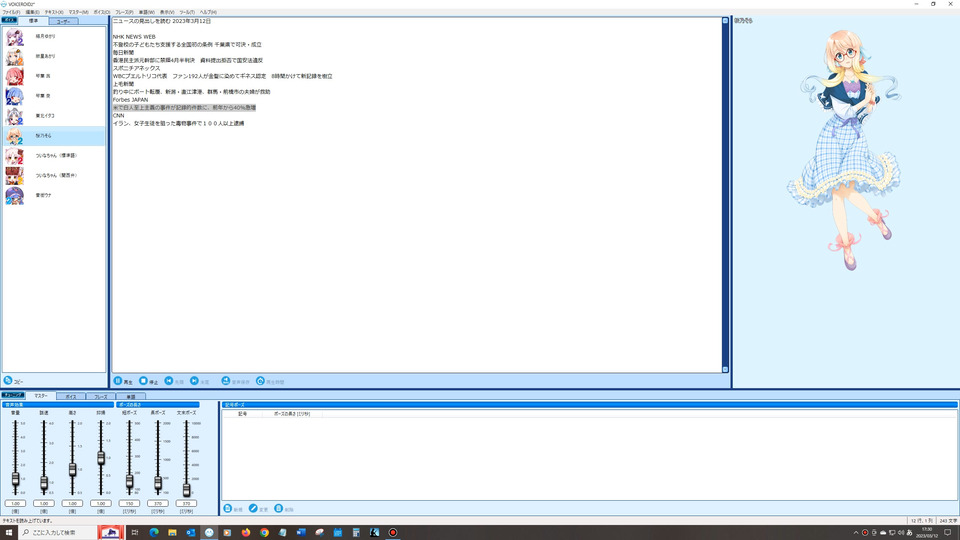Switch to the 標準 voice list tab

[x=34, y=21]
